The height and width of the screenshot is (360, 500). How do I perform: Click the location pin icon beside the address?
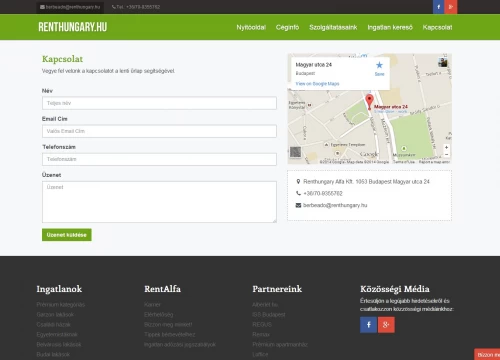click(298, 182)
